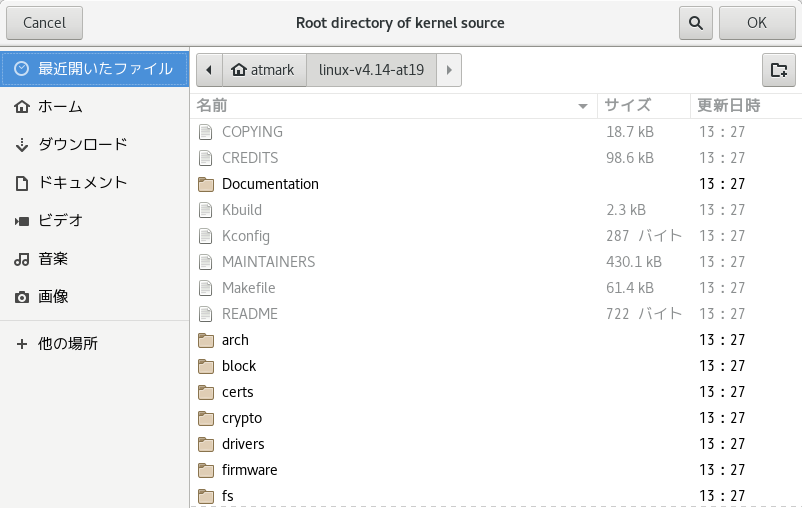Viewport: 802px width, 508px height.
Task: Open ドキュメント in the sidebar
Action: pos(95,183)
